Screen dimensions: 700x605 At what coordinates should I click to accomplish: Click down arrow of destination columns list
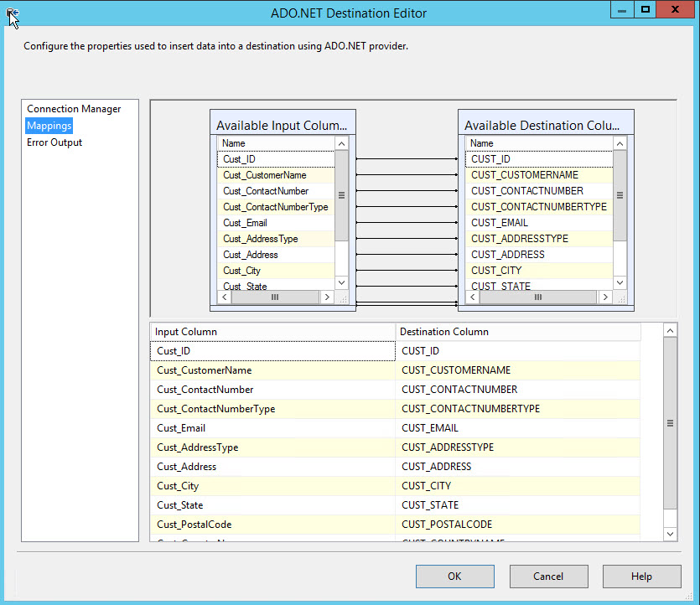tap(620, 283)
